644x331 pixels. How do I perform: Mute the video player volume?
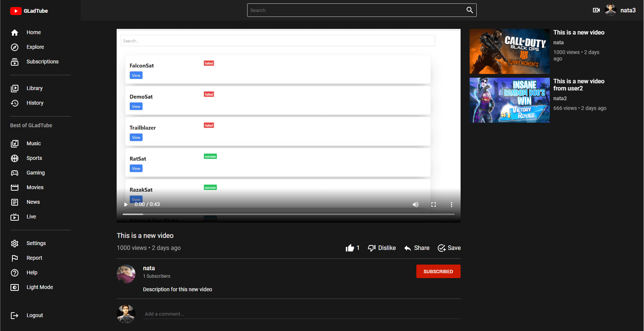pos(415,205)
